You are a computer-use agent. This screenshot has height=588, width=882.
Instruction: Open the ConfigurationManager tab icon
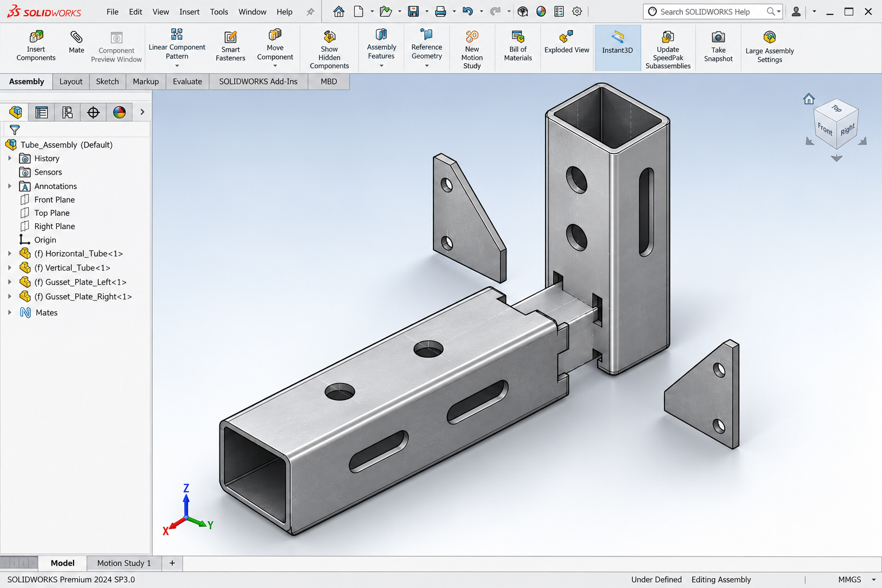68,112
